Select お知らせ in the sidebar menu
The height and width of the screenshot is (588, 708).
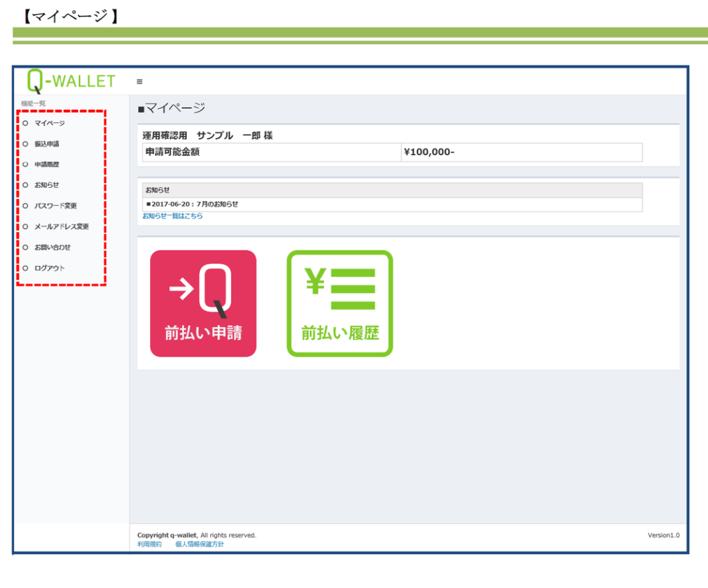click(47, 185)
